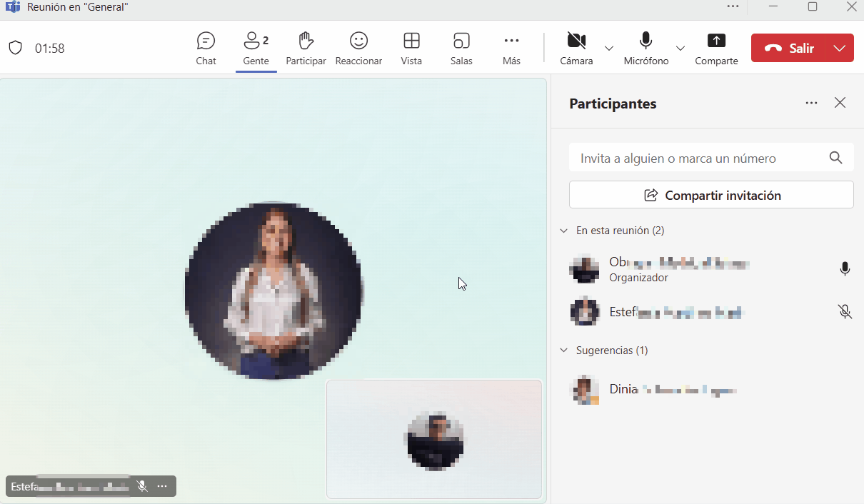Image resolution: width=864 pixels, height=504 pixels.
Task: Click the Más options in toolbar
Action: coord(511,48)
